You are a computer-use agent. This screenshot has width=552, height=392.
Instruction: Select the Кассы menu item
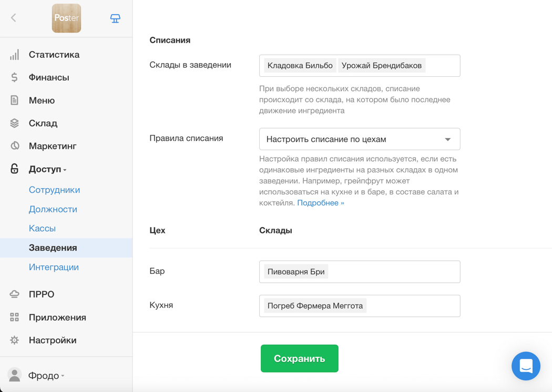[x=42, y=228]
